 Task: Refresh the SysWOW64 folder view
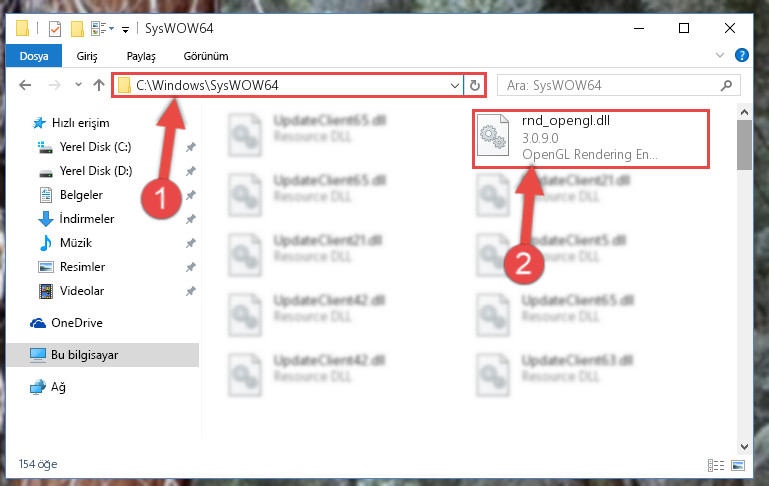[x=474, y=85]
